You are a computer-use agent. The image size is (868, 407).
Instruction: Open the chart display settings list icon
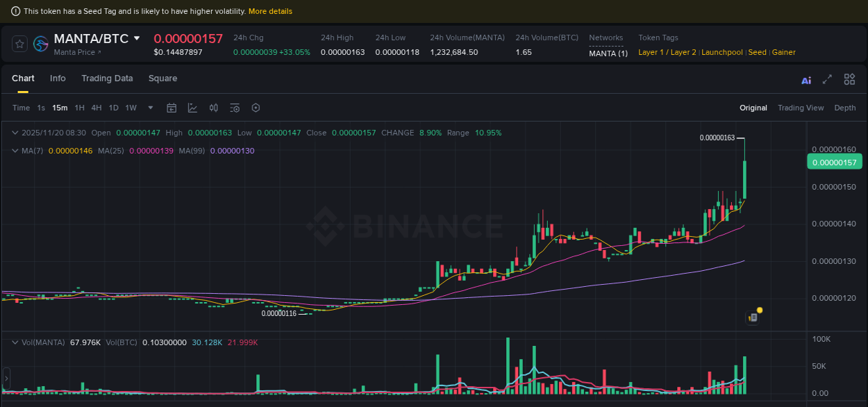point(235,108)
